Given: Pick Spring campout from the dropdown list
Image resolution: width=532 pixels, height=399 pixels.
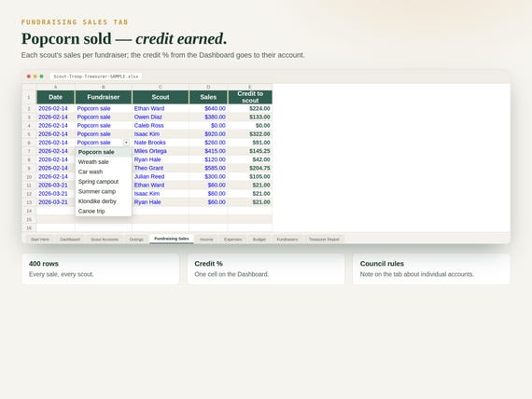Looking at the screenshot, I should 104,182.
